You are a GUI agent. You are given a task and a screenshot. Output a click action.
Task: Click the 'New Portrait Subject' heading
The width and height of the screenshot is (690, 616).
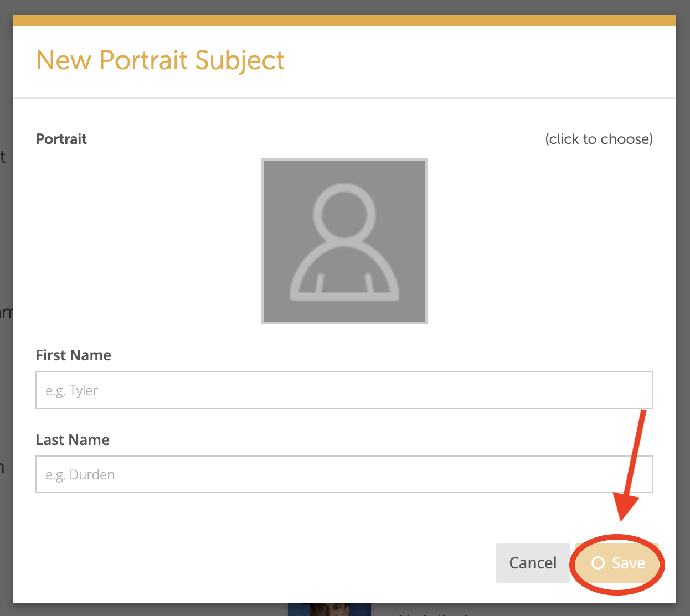point(161,60)
